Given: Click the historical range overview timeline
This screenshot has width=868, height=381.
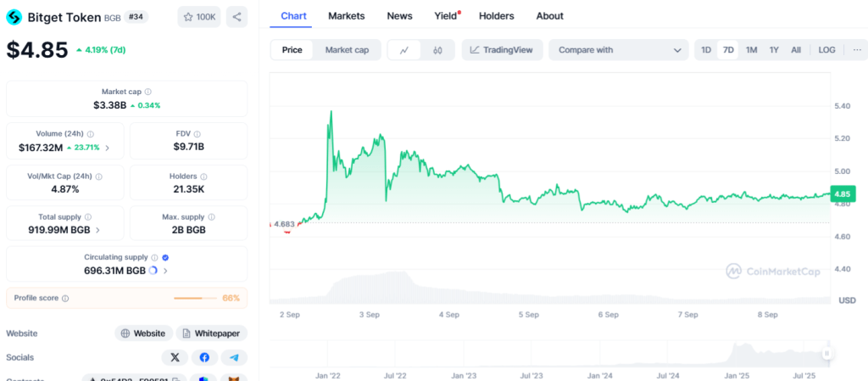Looking at the screenshot, I should [548, 353].
